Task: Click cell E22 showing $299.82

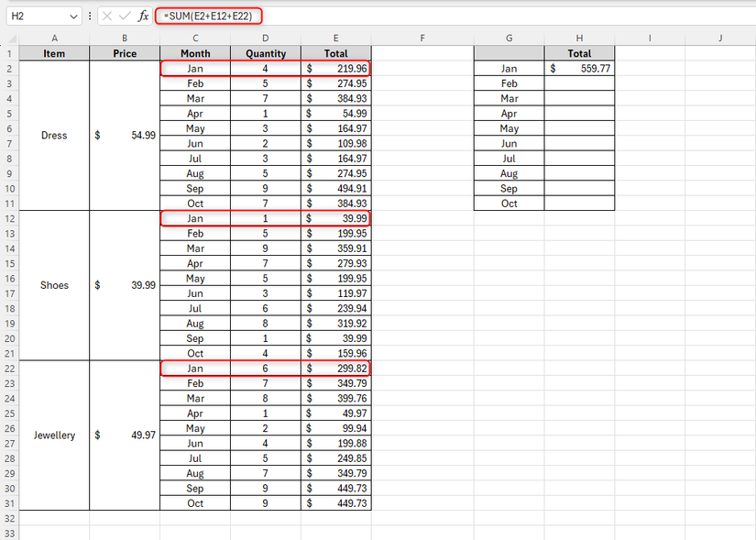Action: coord(335,369)
